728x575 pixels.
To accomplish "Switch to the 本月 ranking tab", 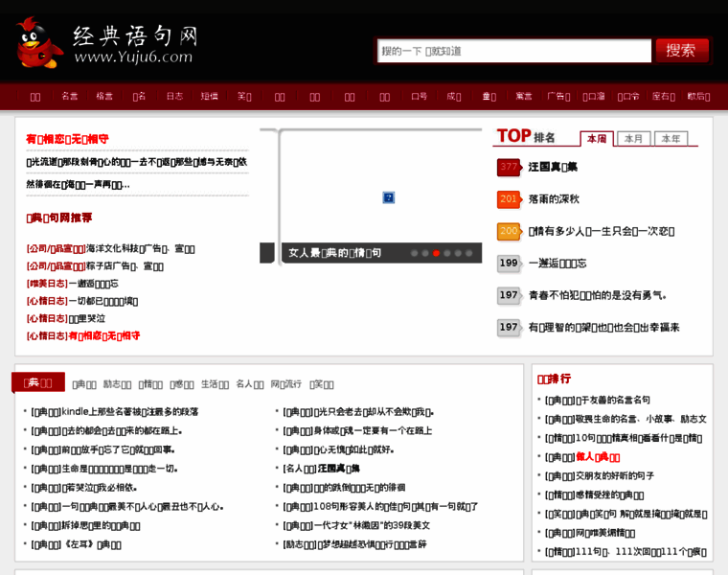I will point(633,139).
